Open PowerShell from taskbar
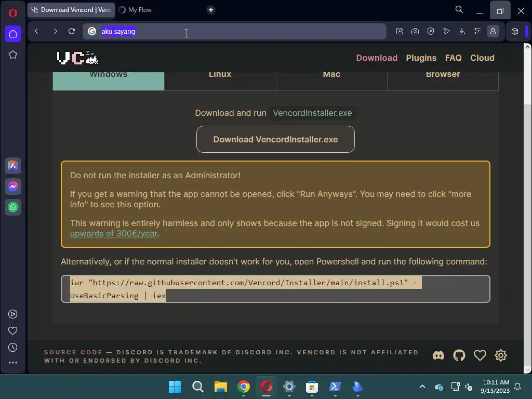Screen dimensions: 532x399 (x=335, y=387)
